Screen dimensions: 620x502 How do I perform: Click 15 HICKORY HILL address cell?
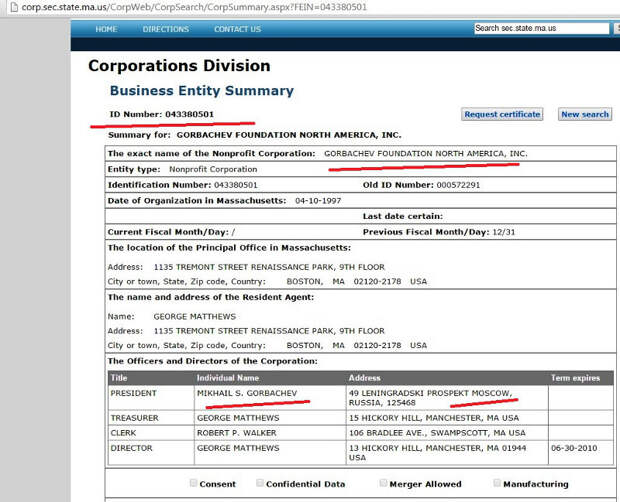click(x=447, y=418)
